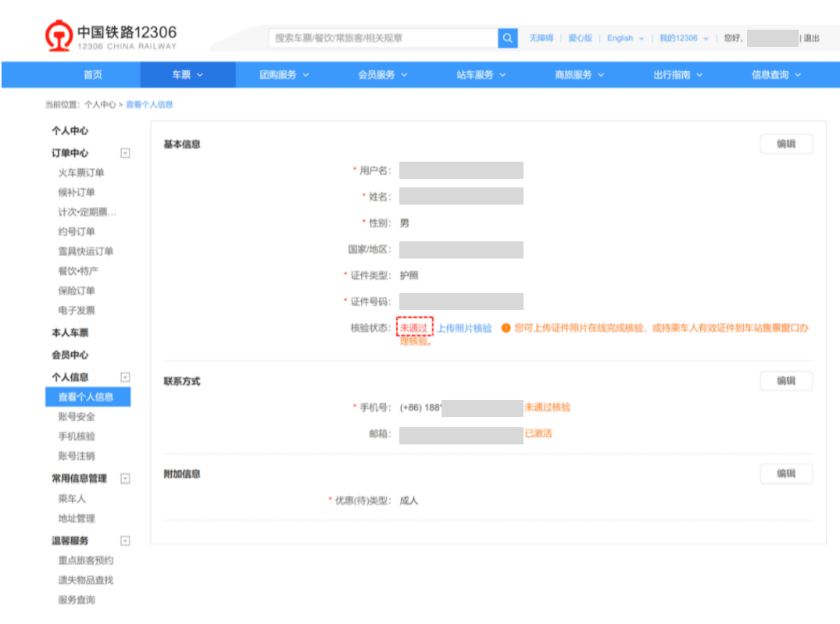The width and height of the screenshot is (840, 624).
Task: Collapse the 订单中心 sidebar section
Action: (x=125, y=153)
